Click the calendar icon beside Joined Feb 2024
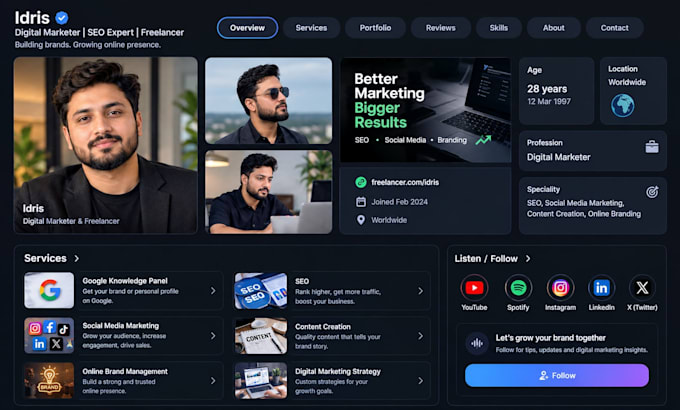 click(361, 202)
